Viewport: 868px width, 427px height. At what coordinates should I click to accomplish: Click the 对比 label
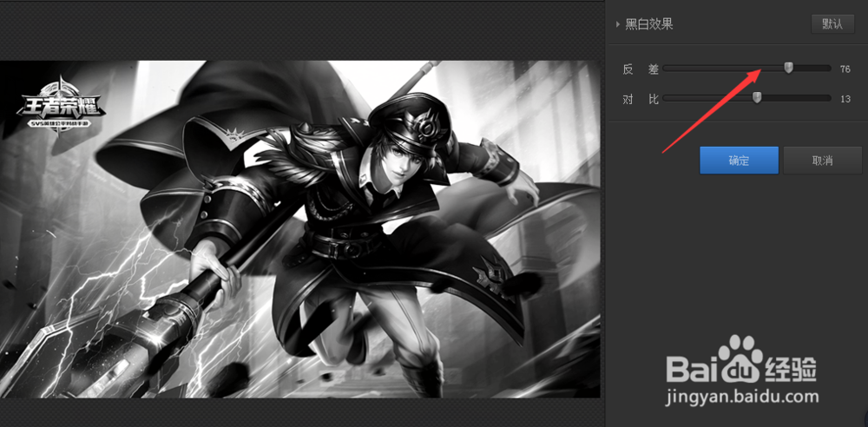641,99
